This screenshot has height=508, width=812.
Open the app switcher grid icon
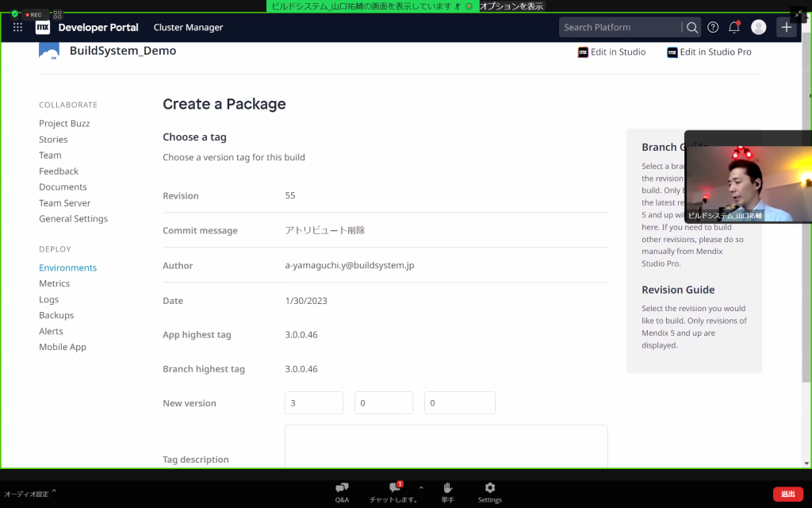point(17,27)
